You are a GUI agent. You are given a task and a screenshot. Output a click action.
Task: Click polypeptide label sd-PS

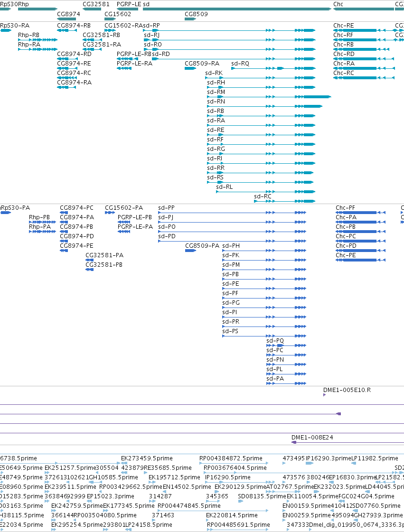[x=230, y=331]
